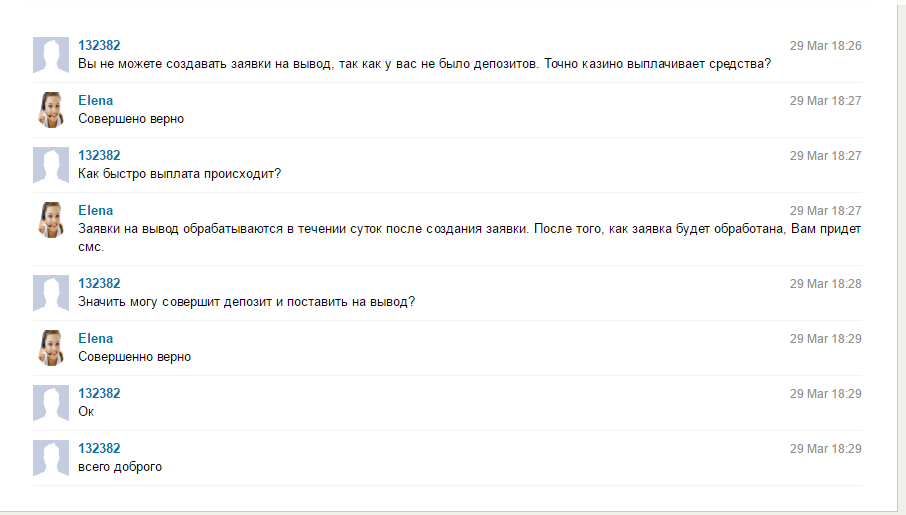Click the timestamp 29 Mar 18:26
The width and height of the screenshot is (906, 515).
coord(826,46)
